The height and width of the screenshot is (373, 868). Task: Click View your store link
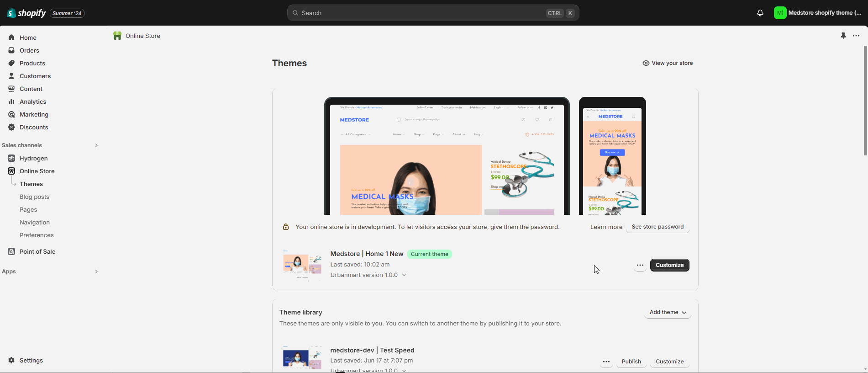coord(668,63)
